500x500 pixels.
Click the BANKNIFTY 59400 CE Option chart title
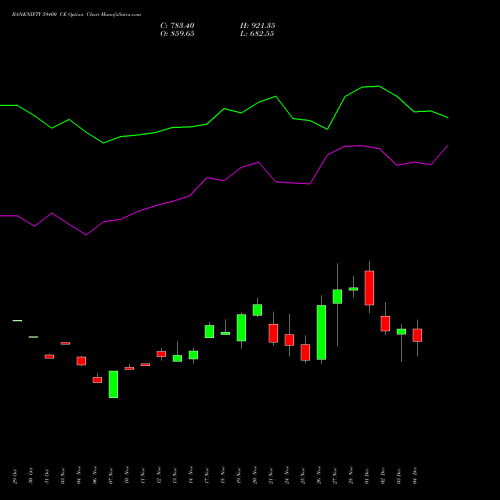[x=76, y=15]
